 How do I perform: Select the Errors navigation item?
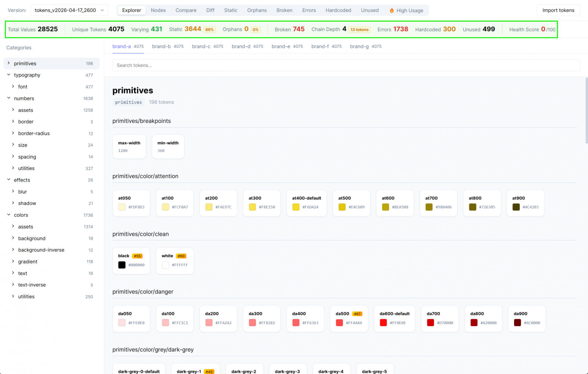point(309,10)
